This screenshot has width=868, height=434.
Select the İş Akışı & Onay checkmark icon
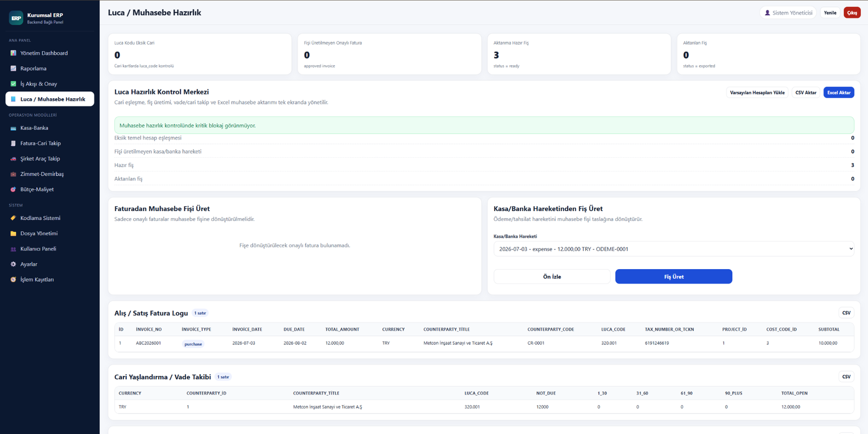pyautogui.click(x=14, y=84)
